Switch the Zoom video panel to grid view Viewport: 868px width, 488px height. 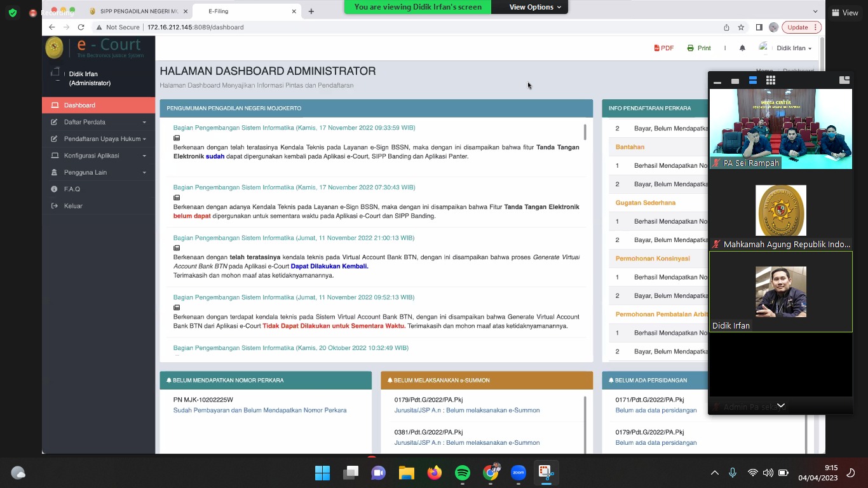(x=771, y=81)
